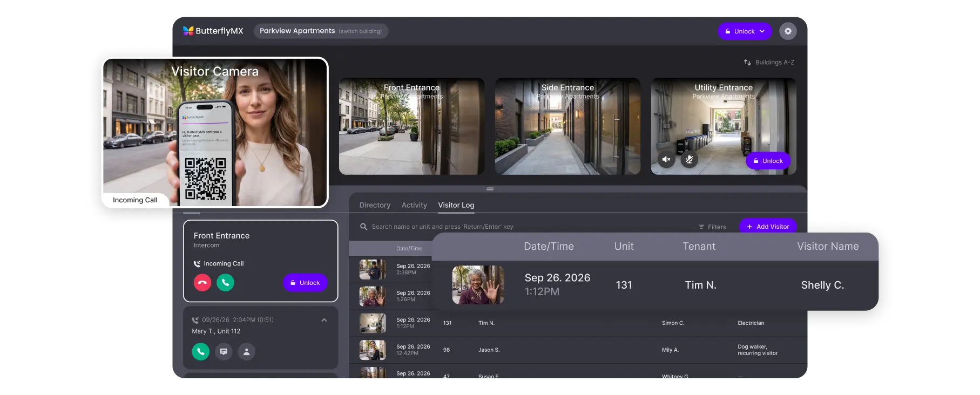This screenshot has height=395, width=980.
Task: Click unit number '98'
Action: [x=447, y=350]
